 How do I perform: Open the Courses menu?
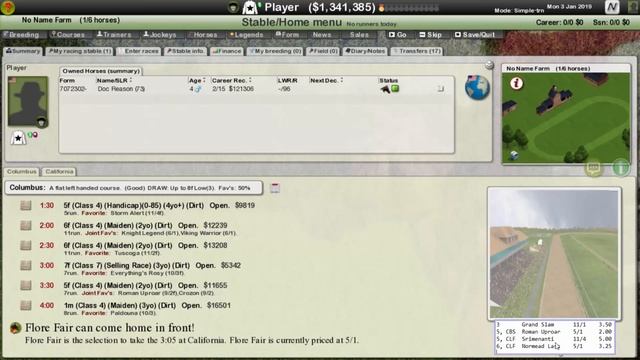click(68, 35)
